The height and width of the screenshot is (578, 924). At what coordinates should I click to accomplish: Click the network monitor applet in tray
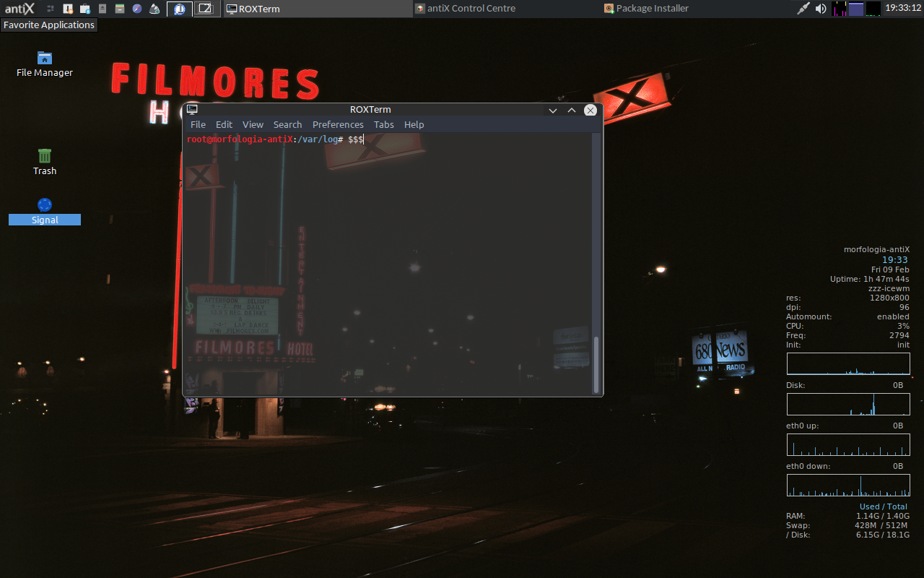(873, 9)
